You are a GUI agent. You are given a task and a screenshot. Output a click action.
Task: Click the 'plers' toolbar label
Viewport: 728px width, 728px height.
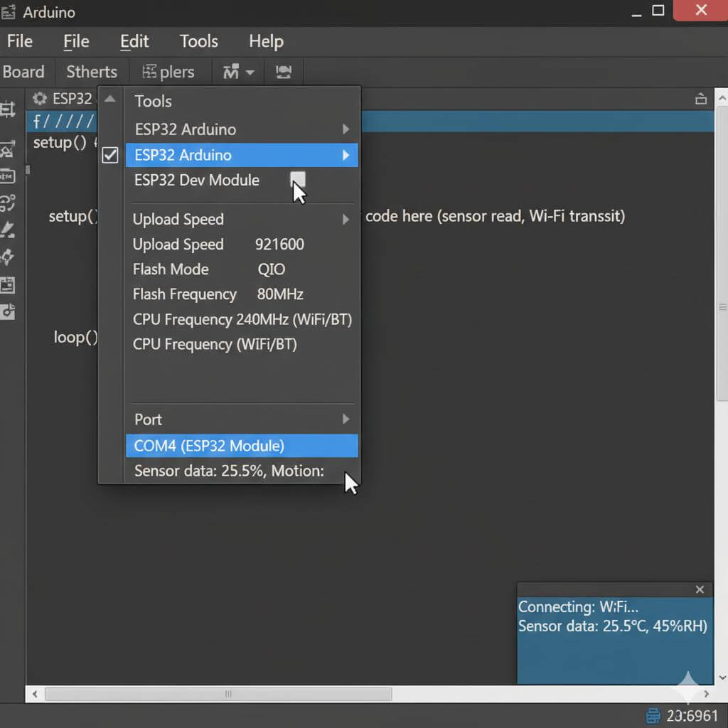pos(177,73)
